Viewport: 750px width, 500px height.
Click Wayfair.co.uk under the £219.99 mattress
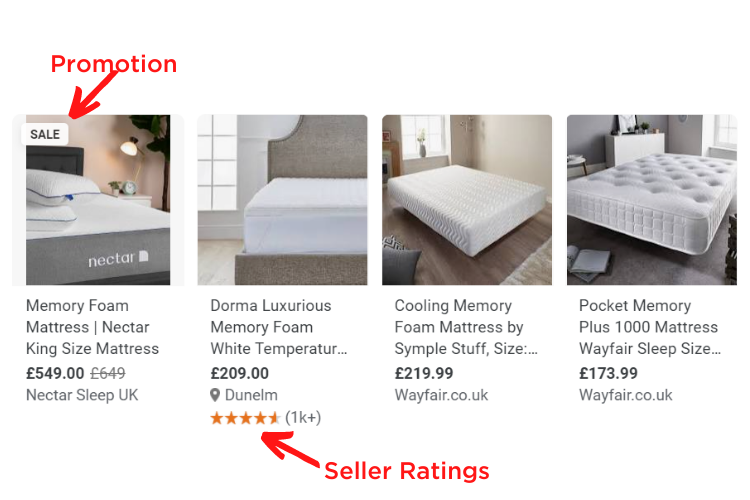(x=441, y=395)
